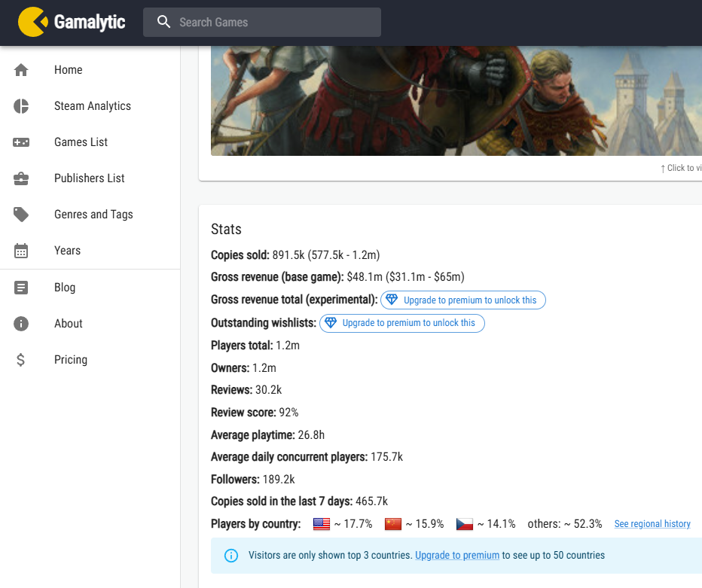Click the Games List gamepad icon

click(x=21, y=142)
